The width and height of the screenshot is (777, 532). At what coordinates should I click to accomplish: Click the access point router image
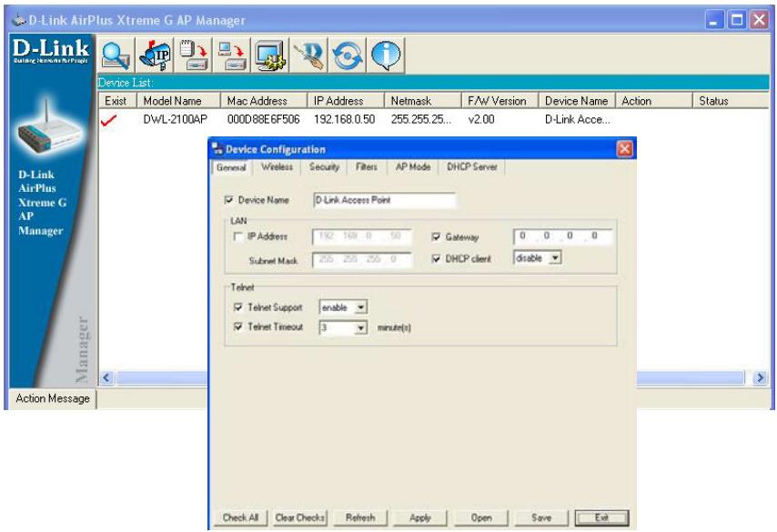tap(48, 128)
